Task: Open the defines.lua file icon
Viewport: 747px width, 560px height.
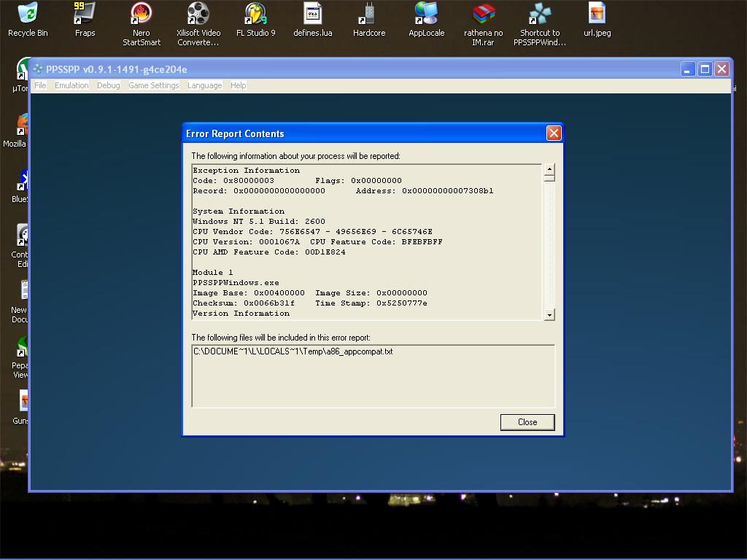Action: (312, 15)
